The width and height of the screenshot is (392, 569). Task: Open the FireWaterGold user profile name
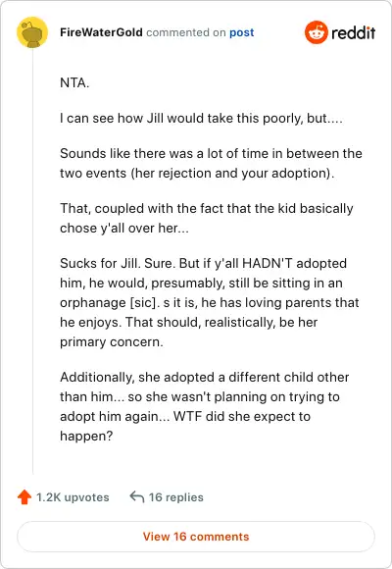[101, 32]
